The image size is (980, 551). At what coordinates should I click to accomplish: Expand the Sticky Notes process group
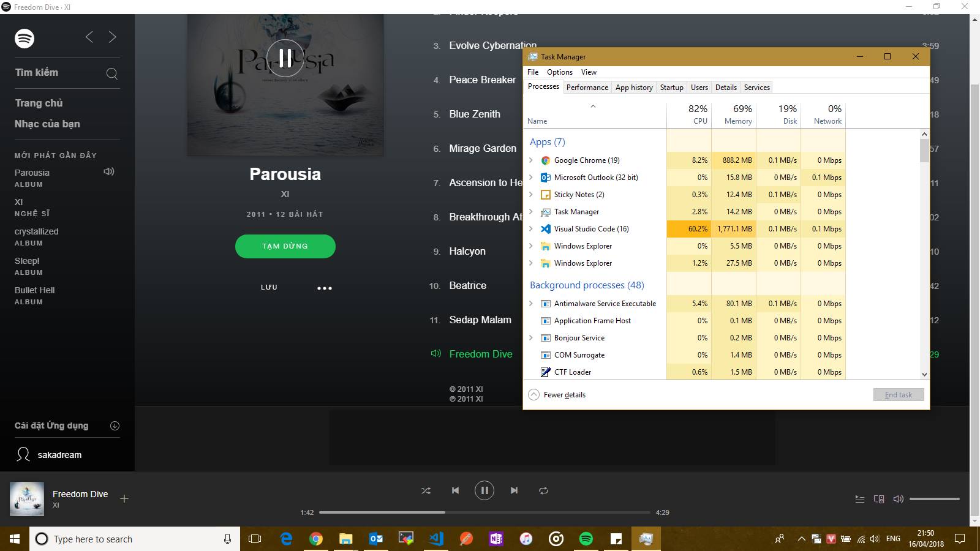531,195
